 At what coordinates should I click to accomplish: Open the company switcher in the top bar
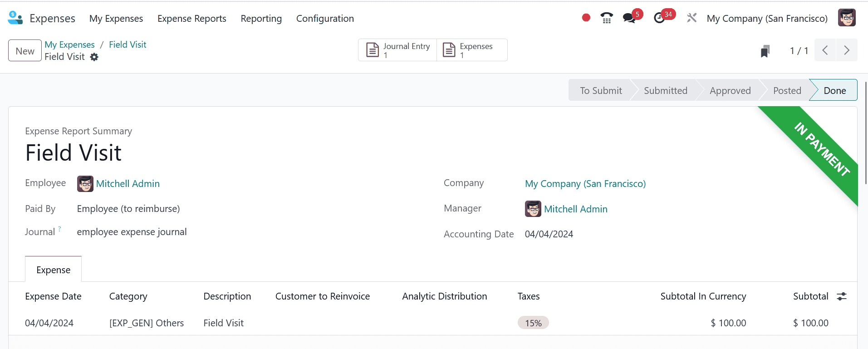pos(767,19)
